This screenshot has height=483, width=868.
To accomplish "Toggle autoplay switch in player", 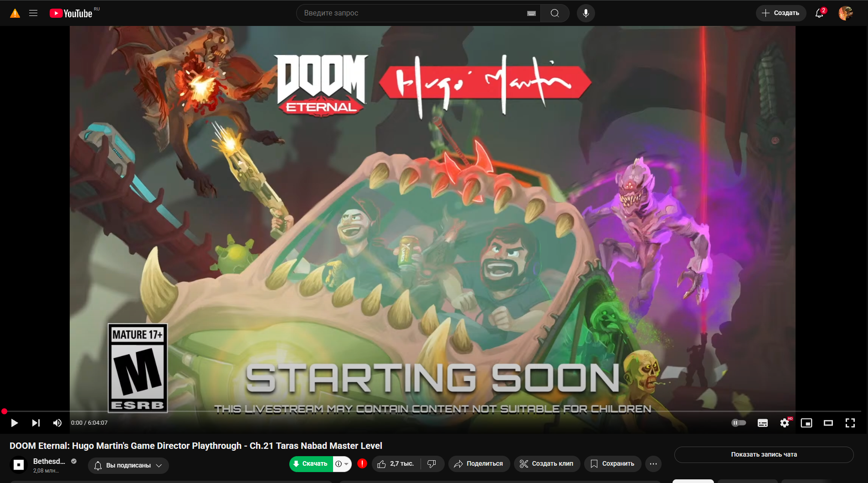I will pyautogui.click(x=739, y=423).
